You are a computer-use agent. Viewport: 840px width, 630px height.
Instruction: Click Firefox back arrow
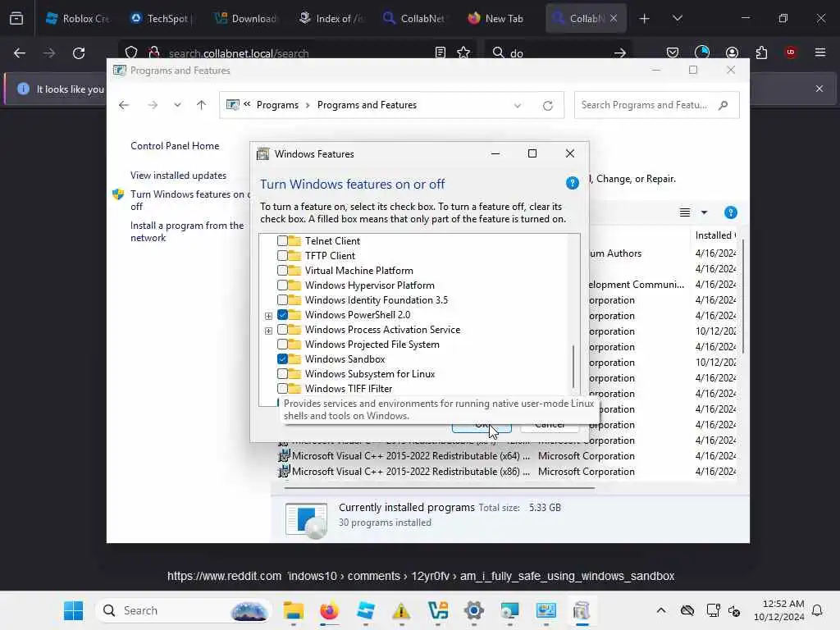20,53
